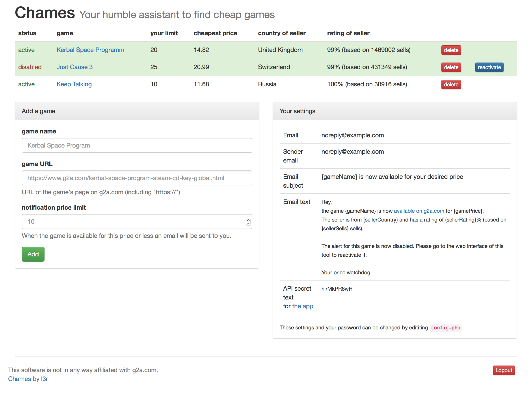Open the Keep Talking game link

[x=74, y=84]
